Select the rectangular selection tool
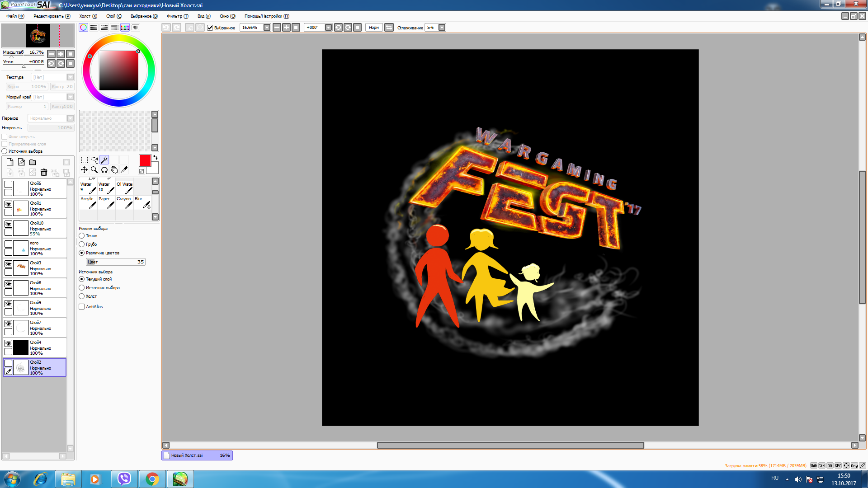868x488 pixels. tap(85, 160)
